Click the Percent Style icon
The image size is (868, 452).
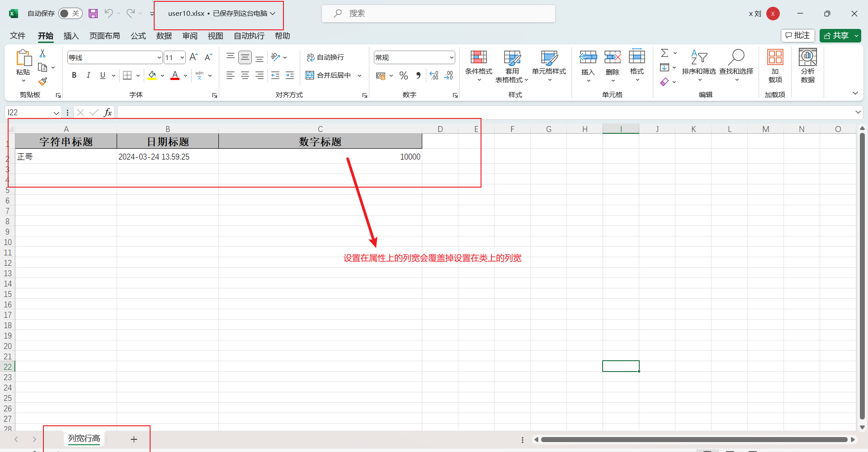pyautogui.click(x=404, y=75)
